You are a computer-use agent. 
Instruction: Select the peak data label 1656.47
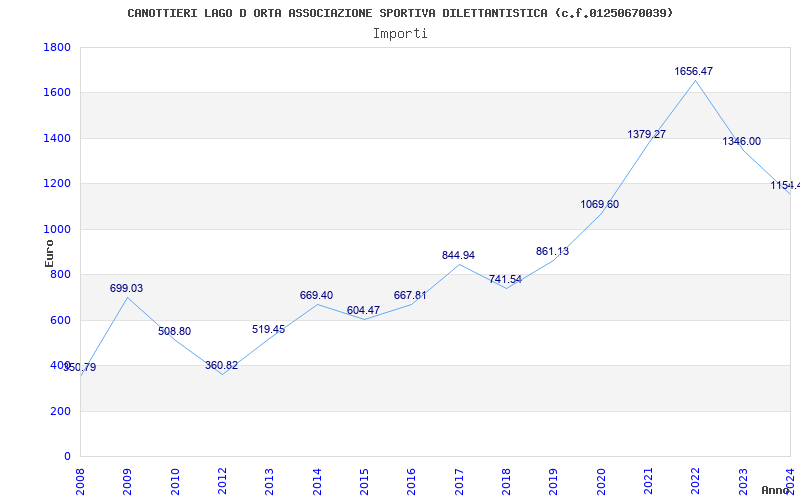pos(694,71)
